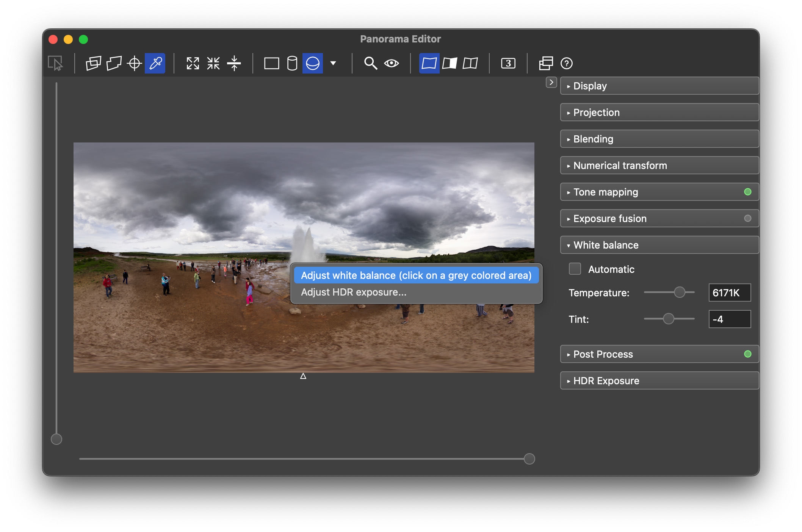Image resolution: width=802 pixels, height=532 pixels.
Task: Collapse the White balance section
Action: pos(658,245)
